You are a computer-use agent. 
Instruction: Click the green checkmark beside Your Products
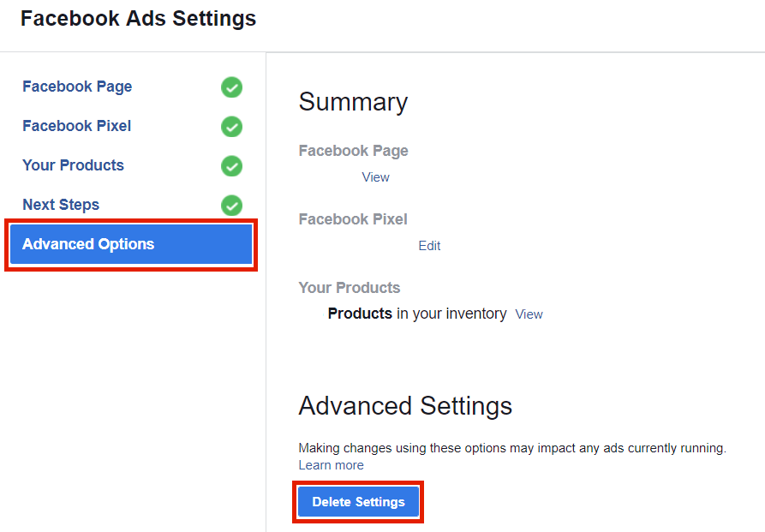(x=231, y=166)
